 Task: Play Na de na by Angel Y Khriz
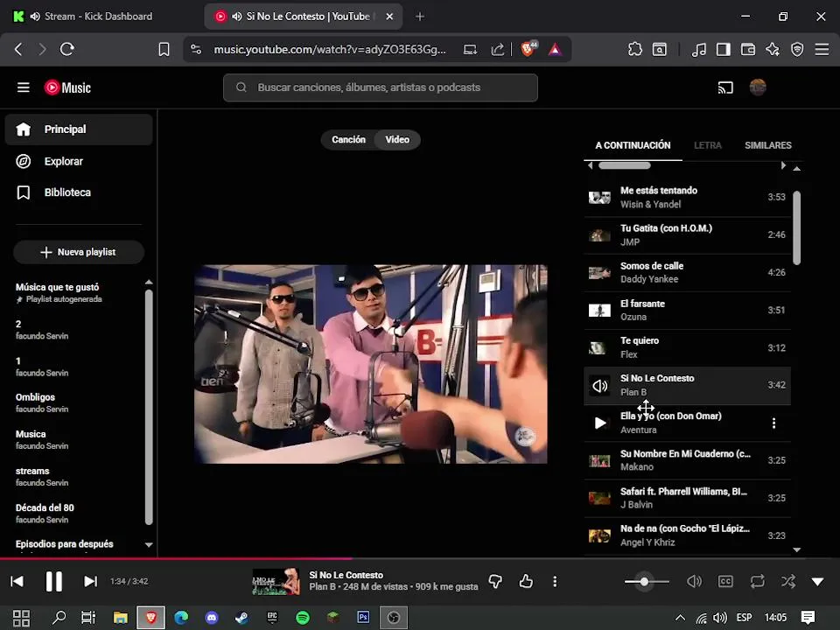(688, 535)
